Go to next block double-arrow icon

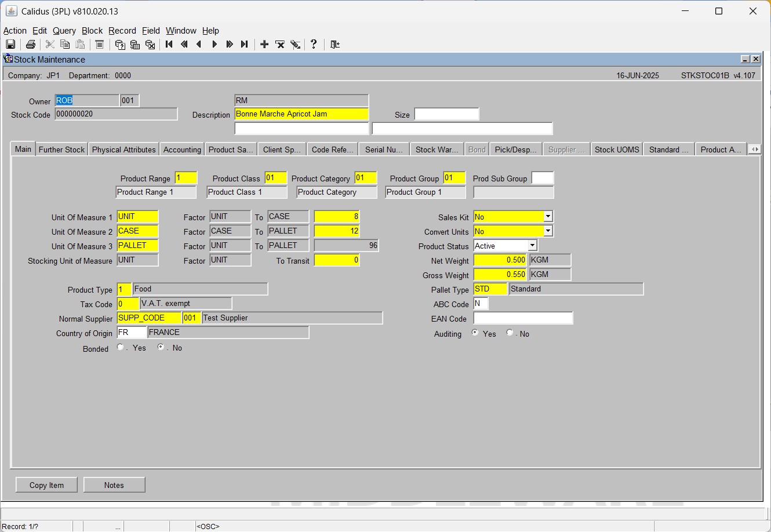[x=230, y=44]
